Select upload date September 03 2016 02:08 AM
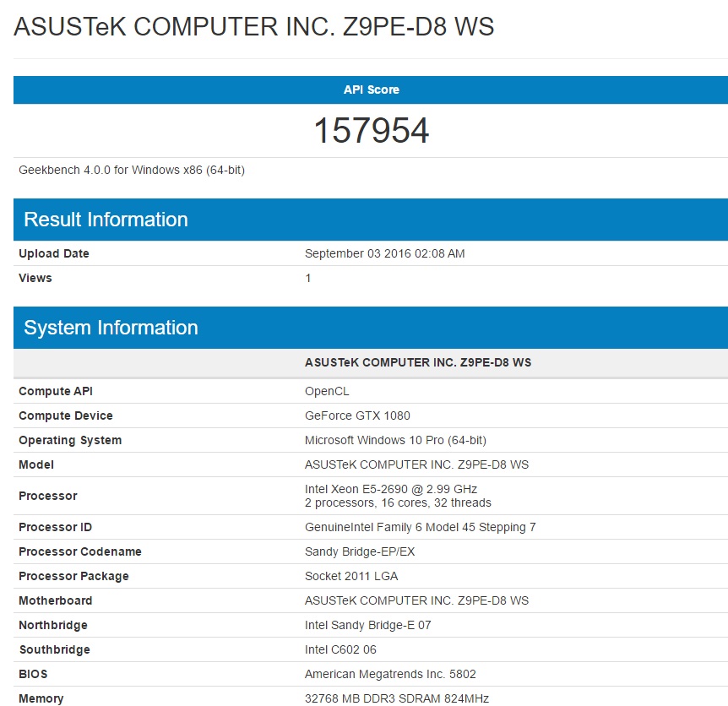 [x=384, y=253]
